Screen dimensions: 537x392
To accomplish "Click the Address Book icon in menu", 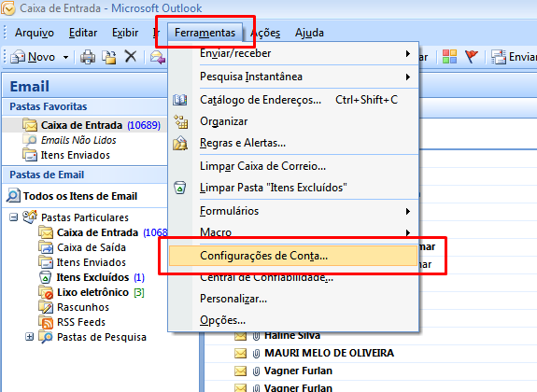I will tap(180, 100).
